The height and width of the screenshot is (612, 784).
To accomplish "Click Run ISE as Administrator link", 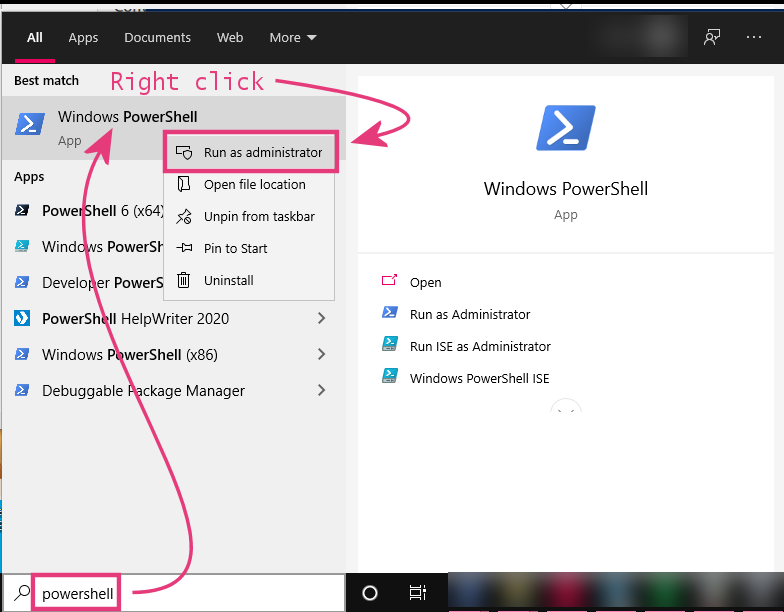I will click(x=480, y=346).
